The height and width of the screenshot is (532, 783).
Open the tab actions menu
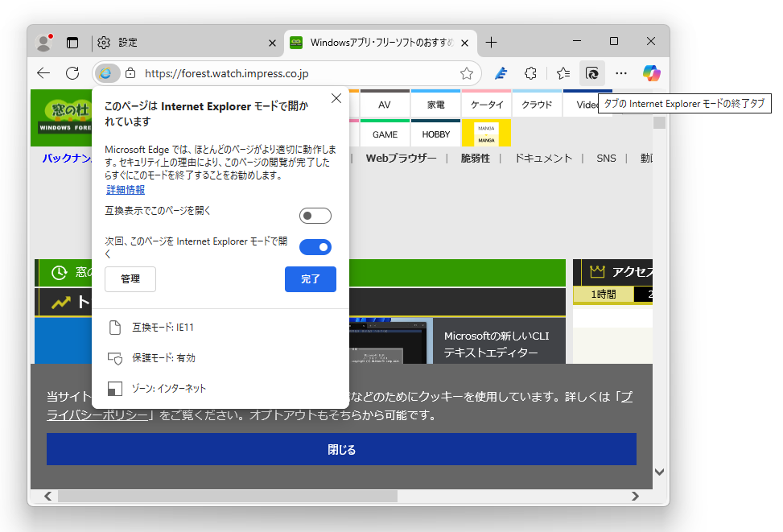click(x=72, y=42)
